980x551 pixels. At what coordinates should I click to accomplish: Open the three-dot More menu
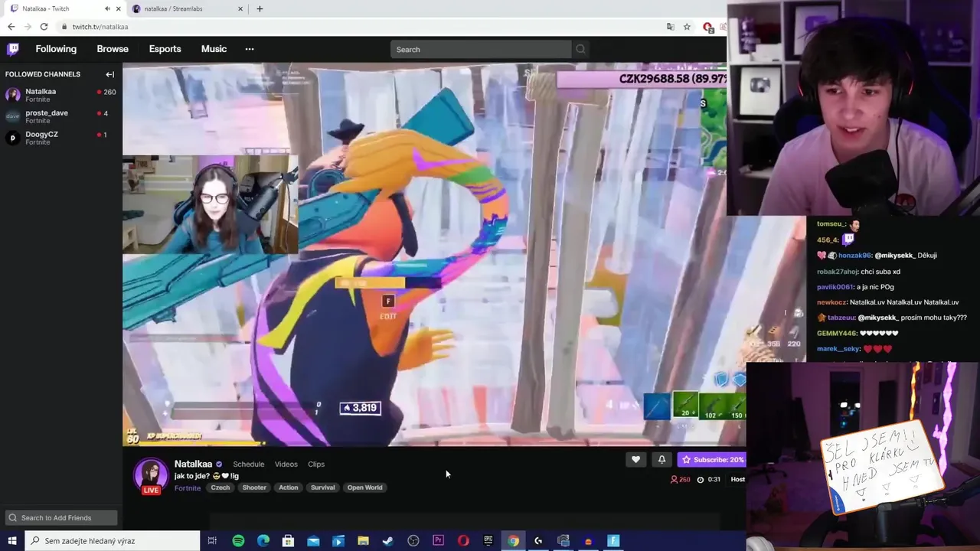[x=249, y=49]
